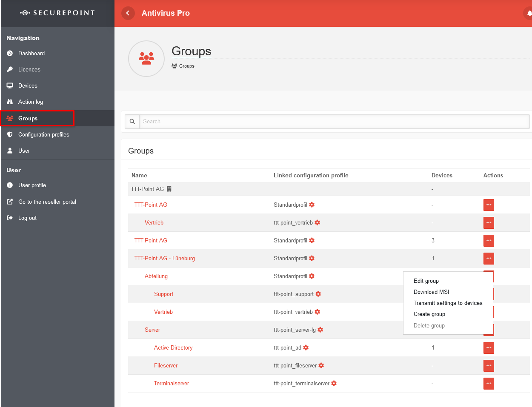
Task: Select Edit group from the context menu
Action: click(x=426, y=281)
